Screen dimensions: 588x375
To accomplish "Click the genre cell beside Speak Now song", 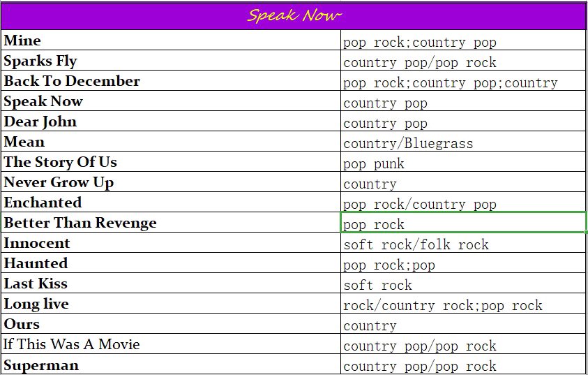I will [x=463, y=101].
